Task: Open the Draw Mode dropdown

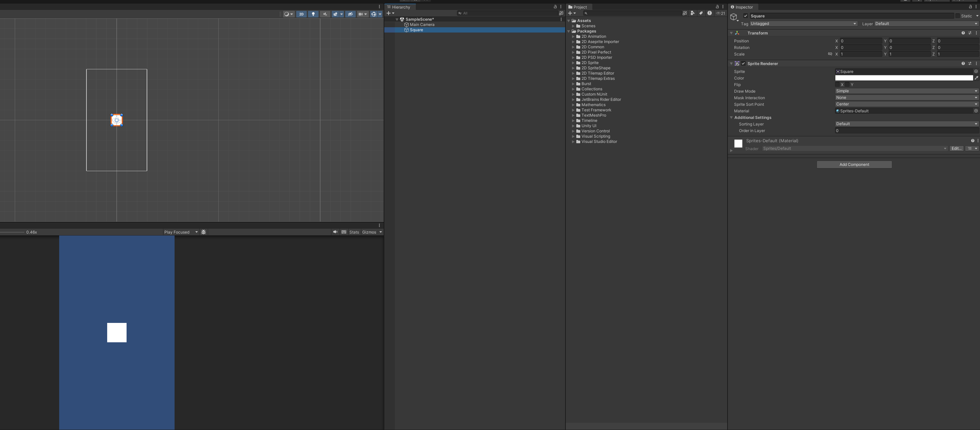Action: coord(906,91)
